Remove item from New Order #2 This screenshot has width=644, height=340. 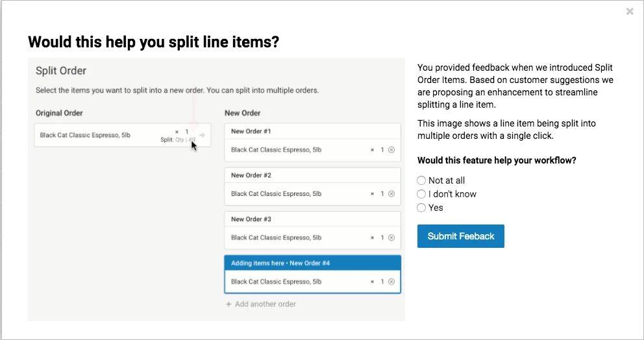391,194
